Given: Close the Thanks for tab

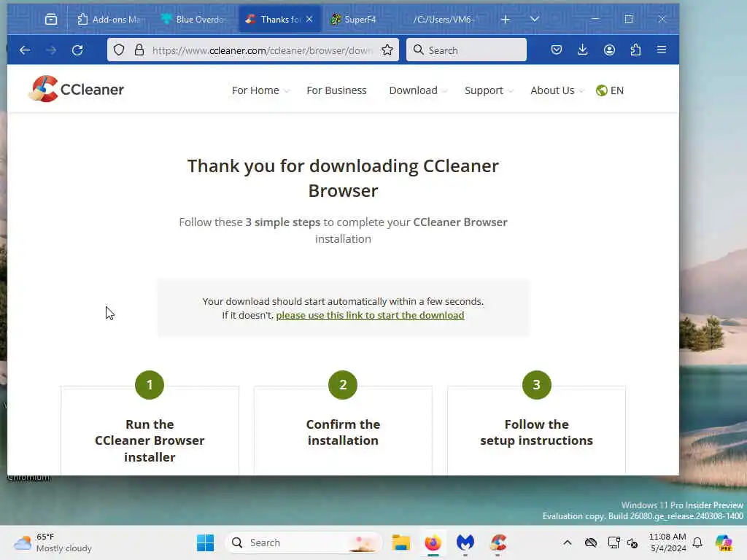Looking at the screenshot, I should pyautogui.click(x=309, y=19).
